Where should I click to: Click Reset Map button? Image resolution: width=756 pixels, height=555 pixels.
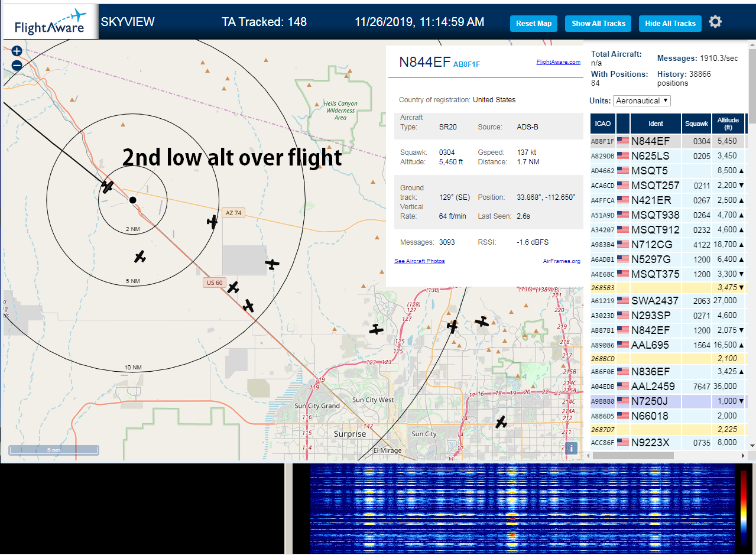[534, 24]
